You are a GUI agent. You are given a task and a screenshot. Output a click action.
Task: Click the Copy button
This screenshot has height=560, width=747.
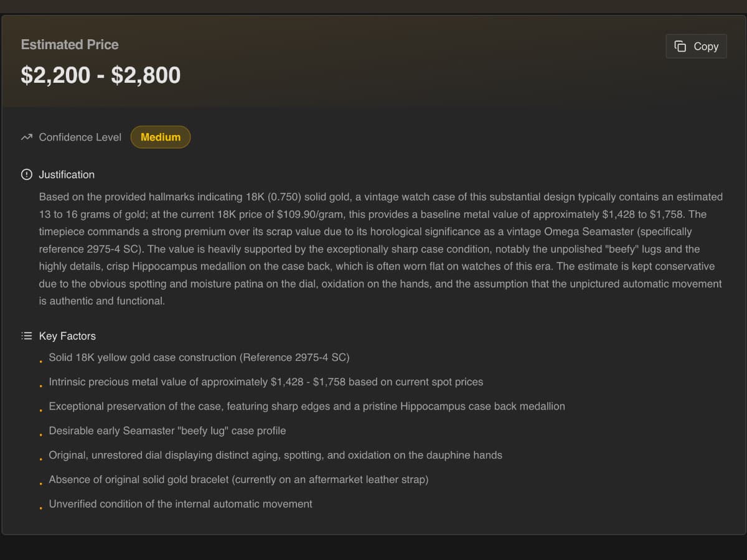pyautogui.click(x=696, y=46)
